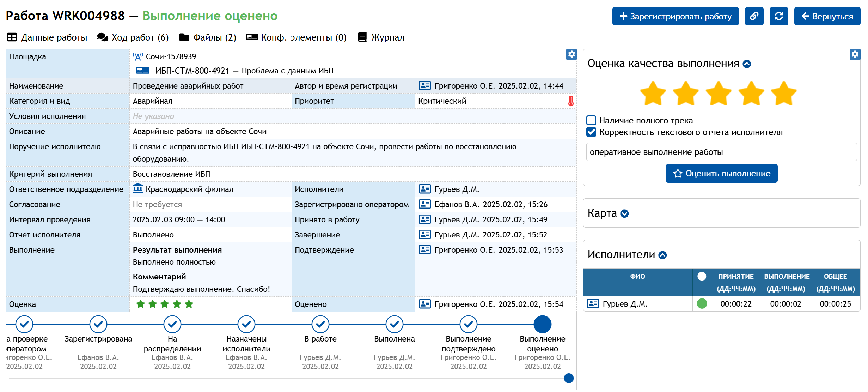Switch to Ход работ (6) tab
The height and width of the screenshot is (392, 868).
[133, 37]
